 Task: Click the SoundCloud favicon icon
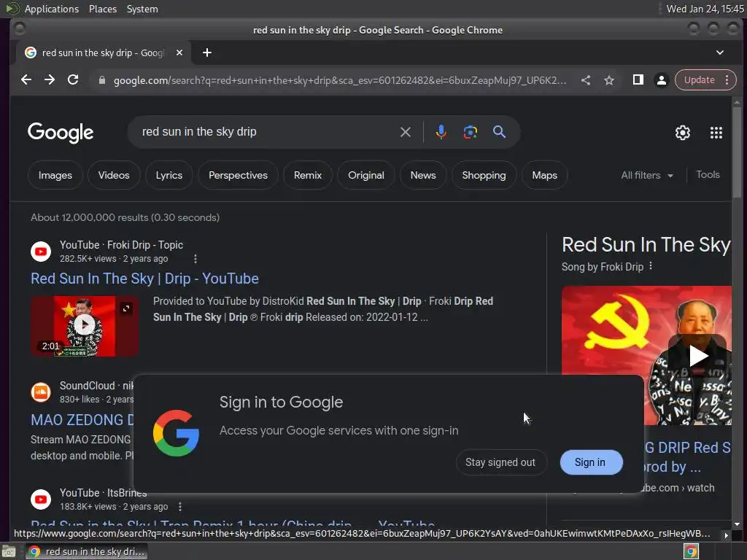(x=41, y=392)
